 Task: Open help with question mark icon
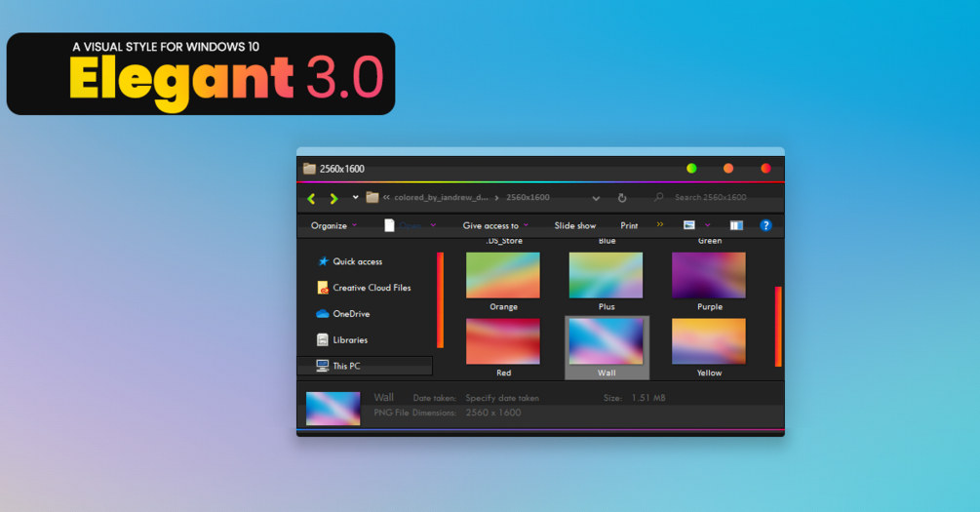click(765, 225)
